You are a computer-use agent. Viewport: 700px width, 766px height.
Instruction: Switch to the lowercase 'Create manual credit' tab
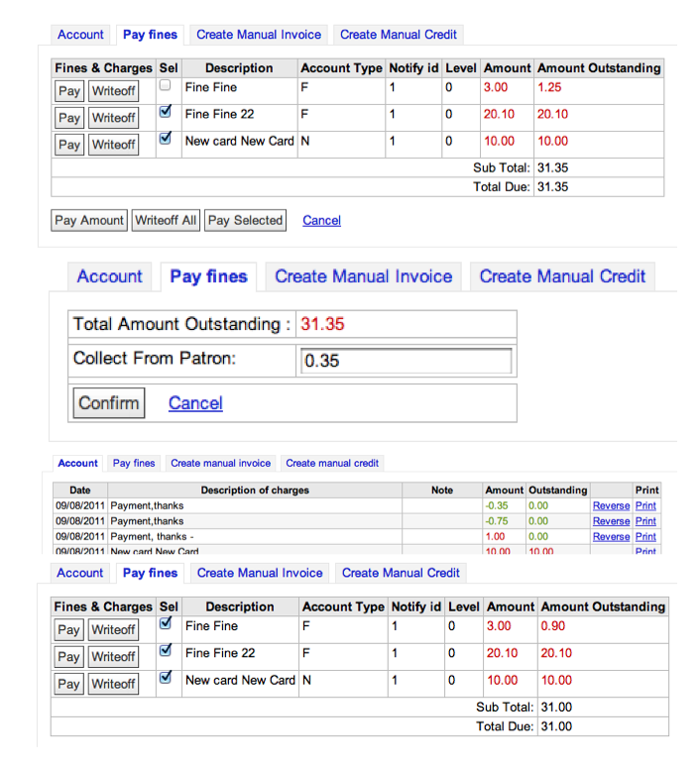[332, 463]
